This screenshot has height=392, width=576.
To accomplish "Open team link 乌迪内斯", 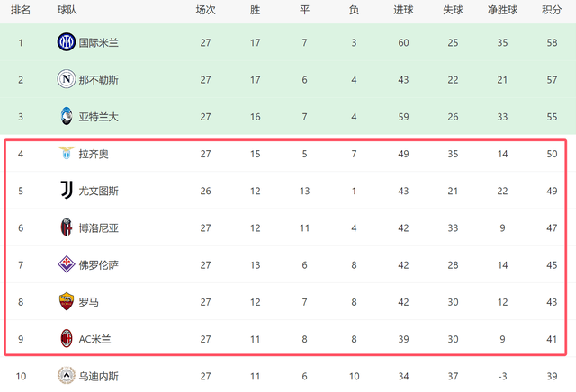I will pyautogui.click(x=99, y=375).
